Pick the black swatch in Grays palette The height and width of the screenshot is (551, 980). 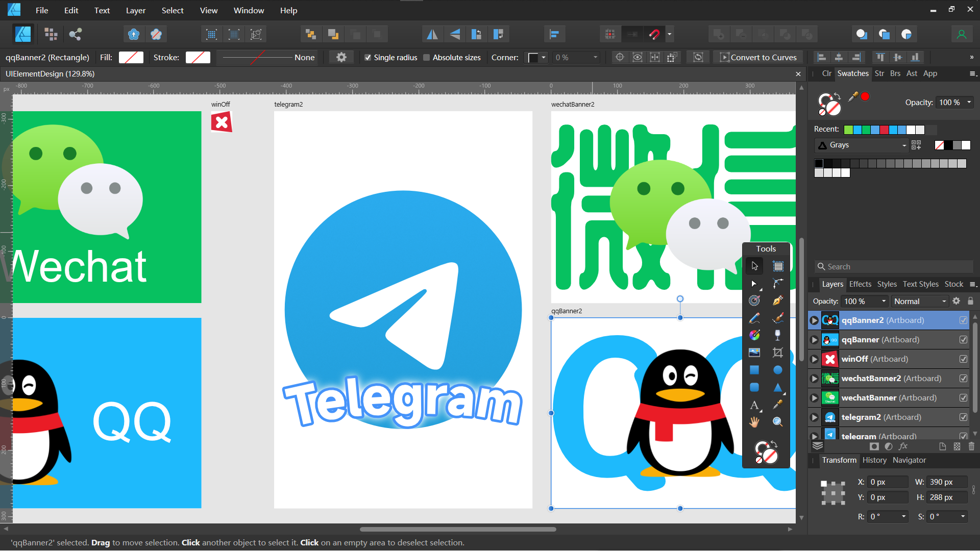(819, 163)
